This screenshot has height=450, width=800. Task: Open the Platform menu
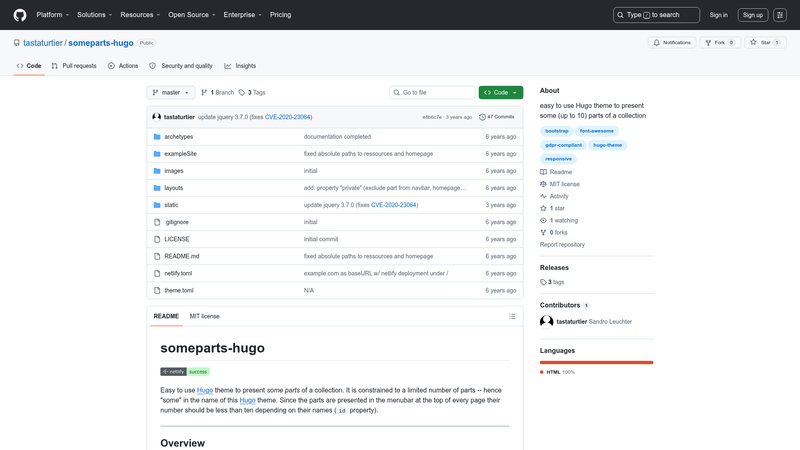[53, 15]
